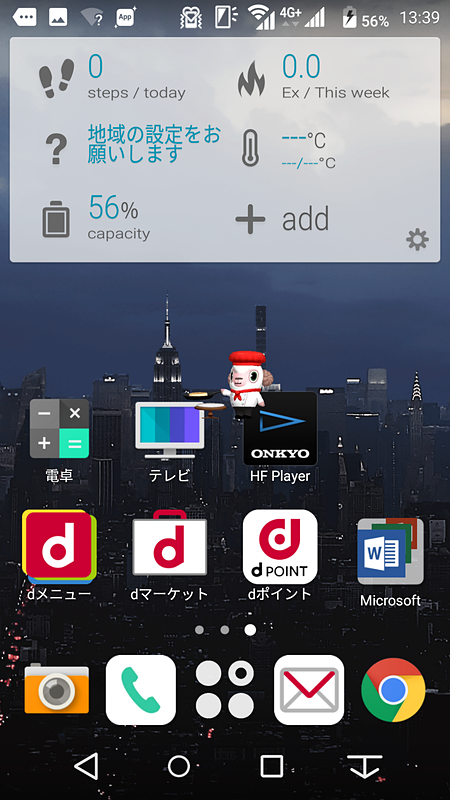The width and height of the screenshot is (450, 800).
Task: Tap the '0 steps / today' value
Action: pos(136,78)
